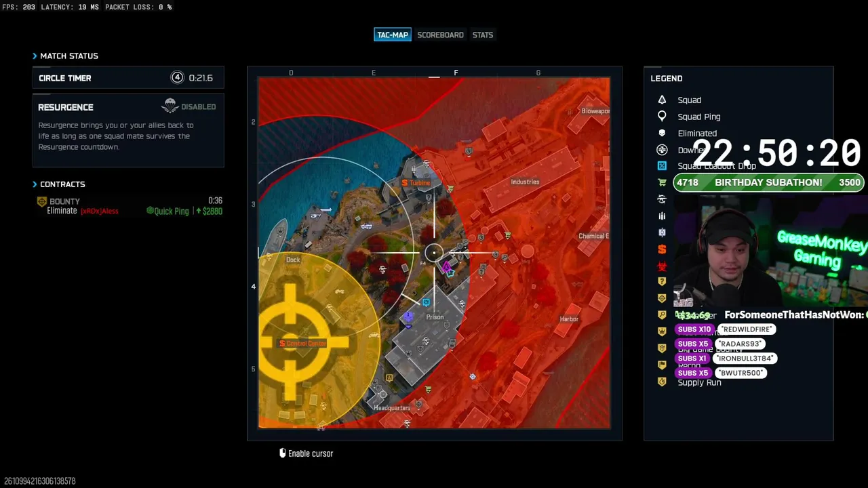Open the STATS tab
The width and height of the screenshot is (868, 488).
(x=483, y=35)
